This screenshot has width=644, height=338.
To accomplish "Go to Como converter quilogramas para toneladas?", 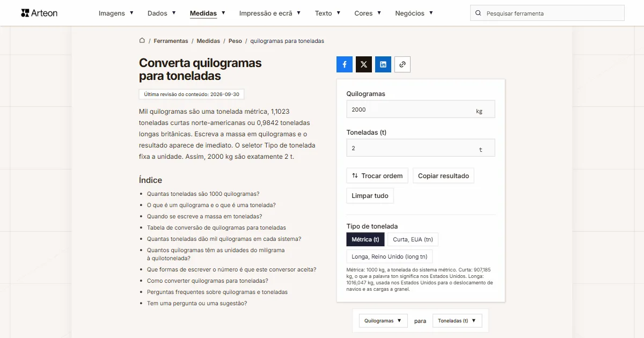I will pyautogui.click(x=208, y=281).
